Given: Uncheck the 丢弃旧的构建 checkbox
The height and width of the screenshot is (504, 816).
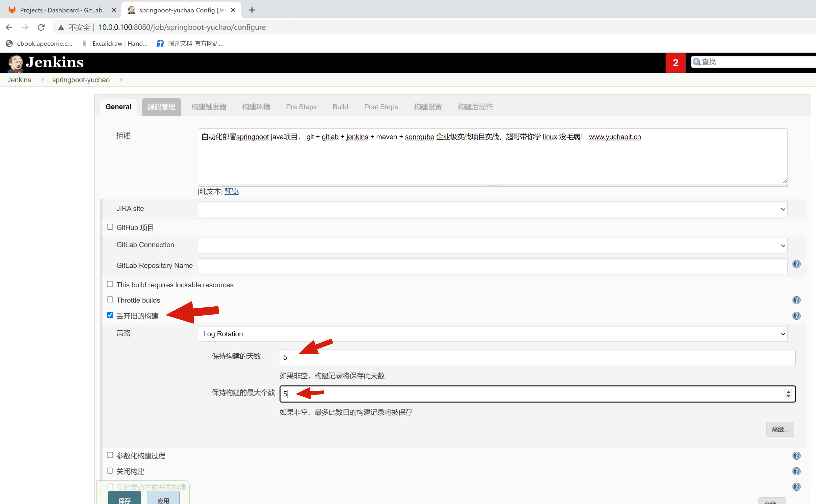Looking at the screenshot, I should 110,315.
